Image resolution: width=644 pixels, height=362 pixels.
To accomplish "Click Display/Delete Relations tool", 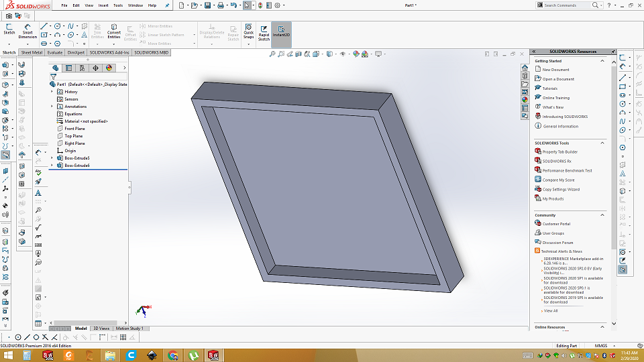I will click(212, 32).
